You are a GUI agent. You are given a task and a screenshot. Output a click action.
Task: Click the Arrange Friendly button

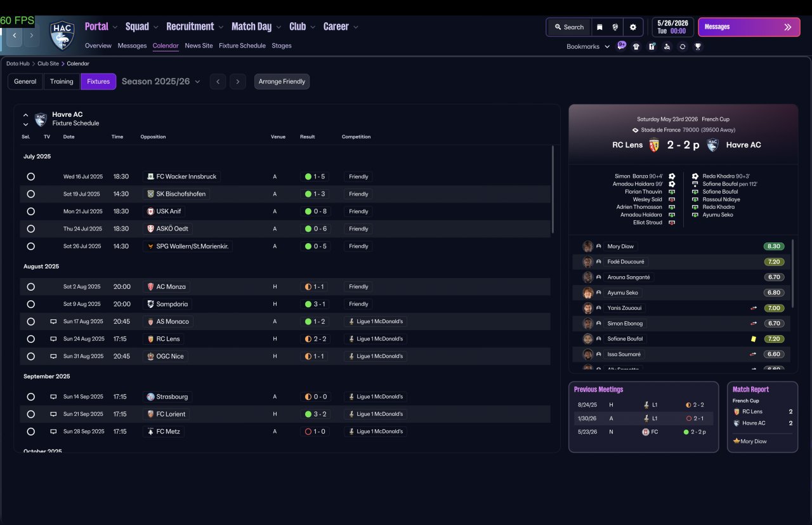pos(282,81)
